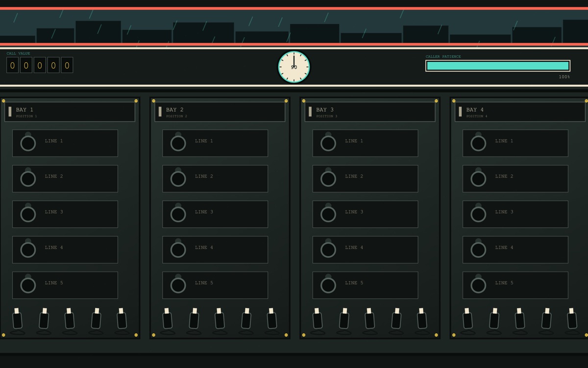Select the Line 1 jack socket in Bay 3
Viewport: 588px width, 368px height.
coord(328,143)
